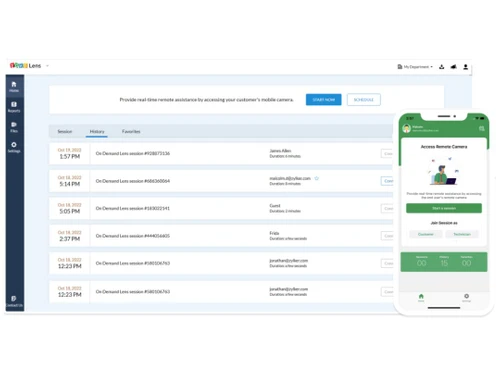Tap the phone's Start a session button
500x375 pixels.
click(444, 208)
